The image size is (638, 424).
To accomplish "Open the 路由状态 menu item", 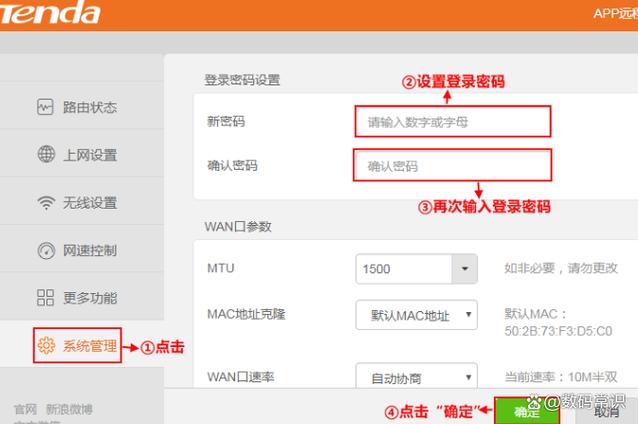I will pos(81,107).
